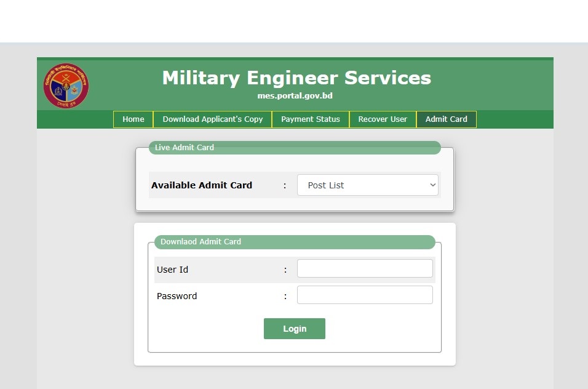Click the mes.portal.gov.bd site address text

point(295,95)
